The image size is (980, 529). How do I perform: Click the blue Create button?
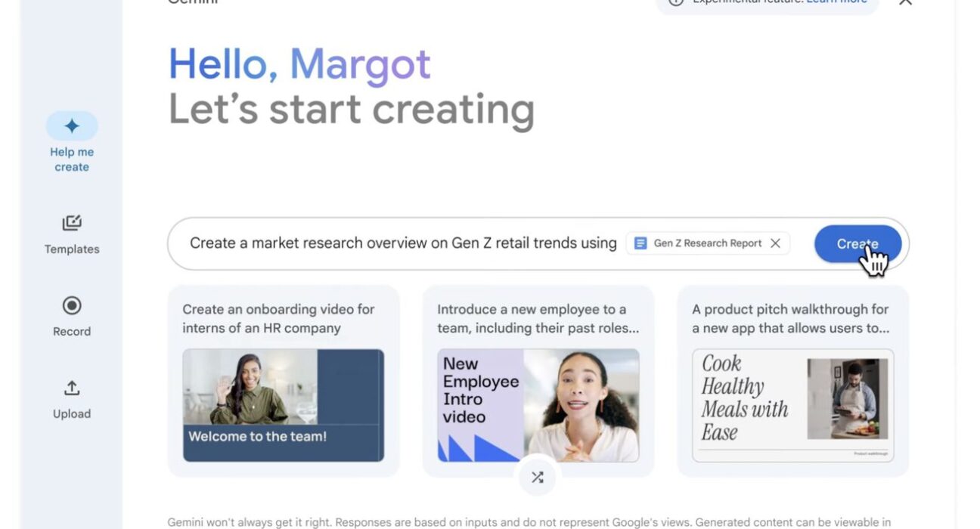pos(857,244)
